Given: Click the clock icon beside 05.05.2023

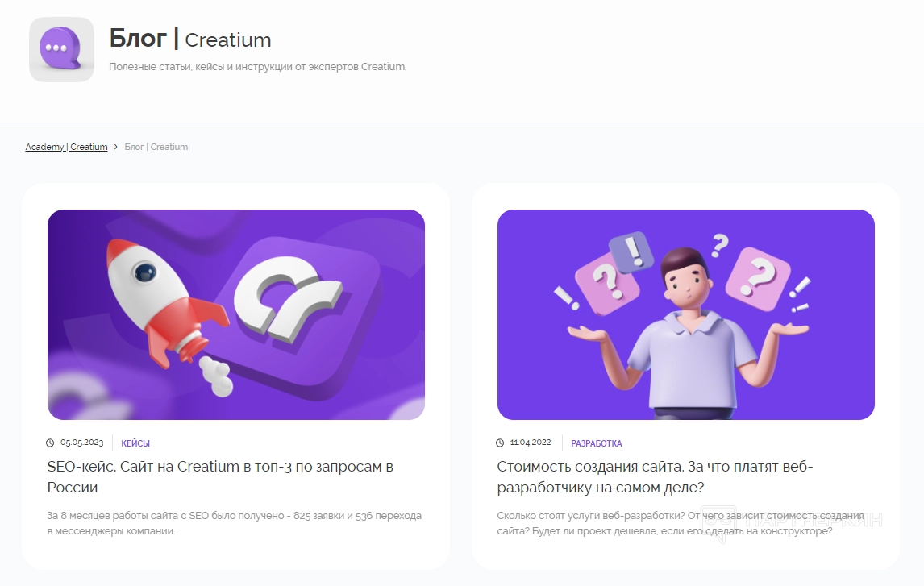Looking at the screenshot, I should coord(50,443).
